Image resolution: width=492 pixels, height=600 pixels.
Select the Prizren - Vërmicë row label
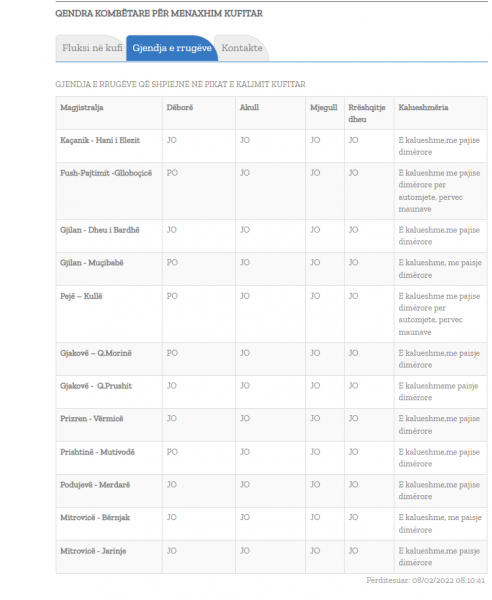[92, 419]
